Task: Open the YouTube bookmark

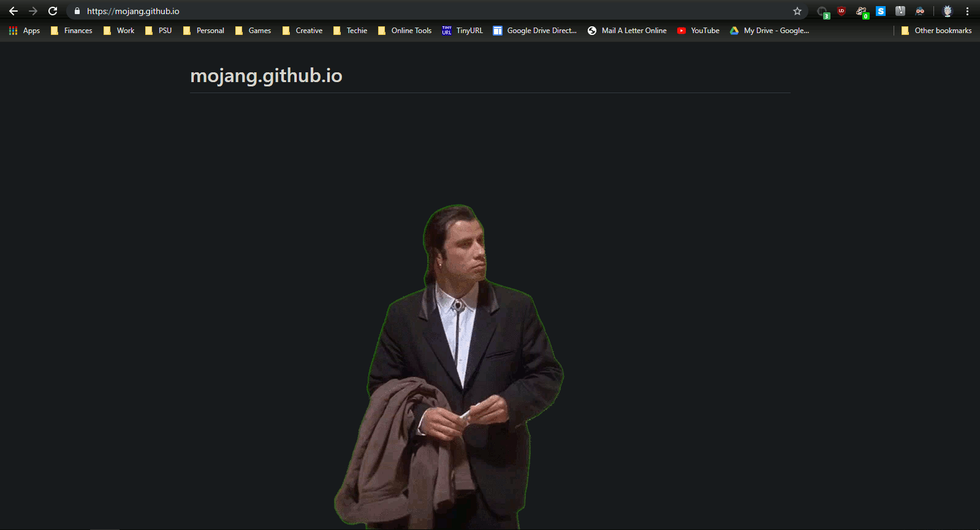Action: 698,31
